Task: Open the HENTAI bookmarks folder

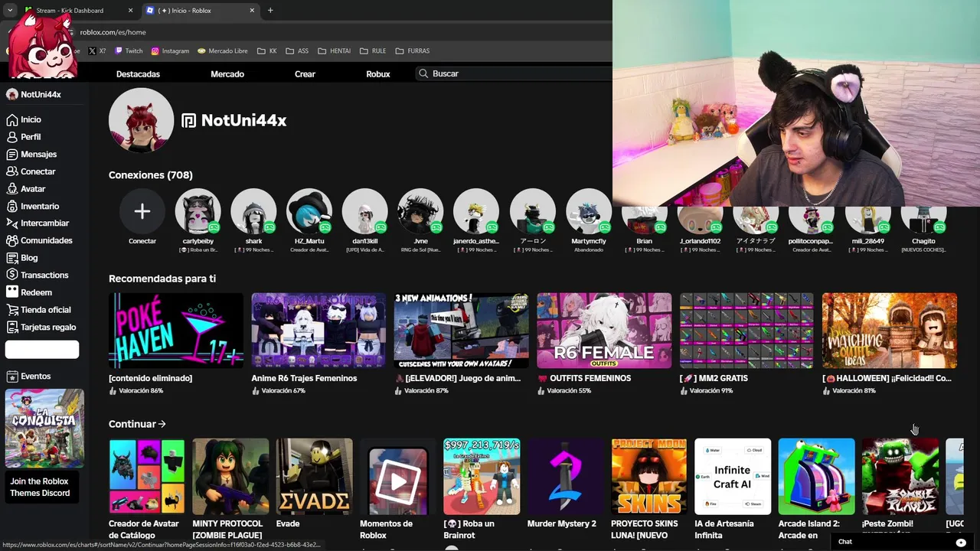Action: tap(334, 51)
